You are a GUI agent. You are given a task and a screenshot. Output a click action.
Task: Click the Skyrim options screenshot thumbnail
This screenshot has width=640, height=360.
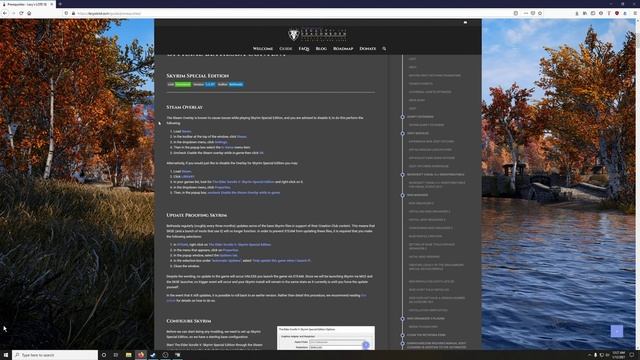pyautogui.click(x=326, y=338)
